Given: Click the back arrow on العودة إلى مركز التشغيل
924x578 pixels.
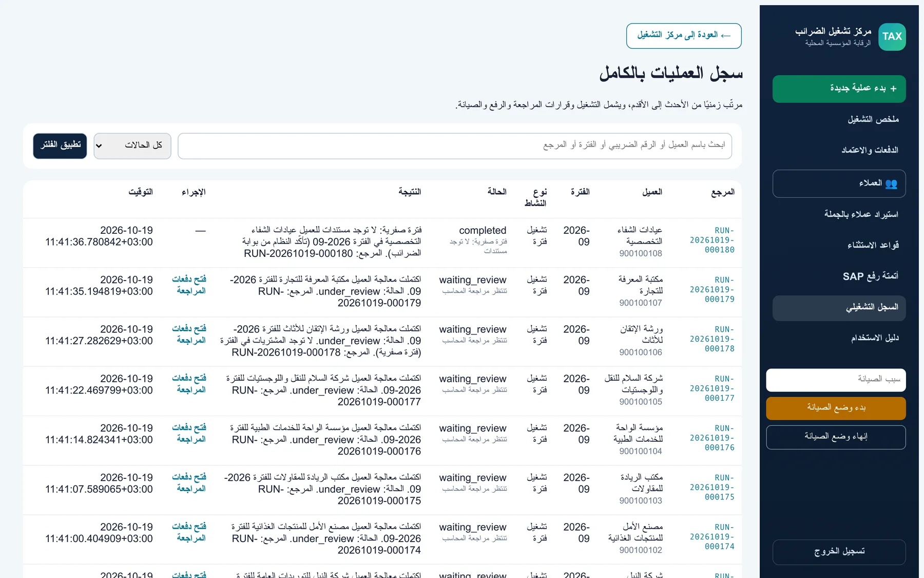Looking at the screenshot, I should pyautogui.click(x=725, y=35).
